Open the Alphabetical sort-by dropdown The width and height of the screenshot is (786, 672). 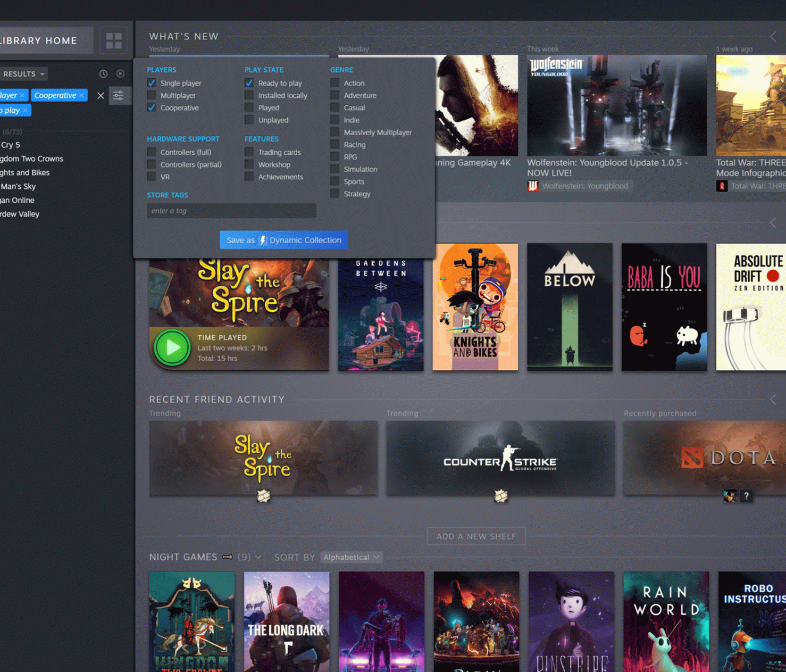351,557
